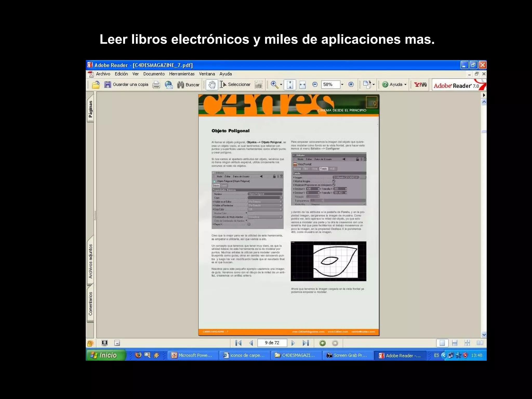Click the 9 de 72 page field
532x399 pixels.
coord(272,343)
